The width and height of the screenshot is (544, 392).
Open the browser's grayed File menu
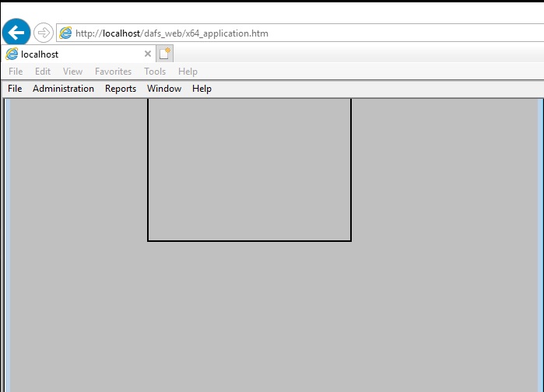tap(16, 72)
